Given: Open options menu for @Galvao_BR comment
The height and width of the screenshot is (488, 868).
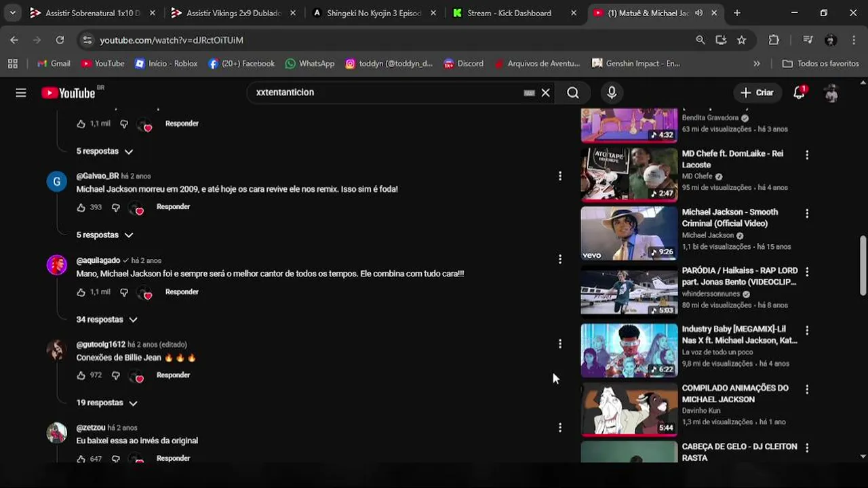Looking at the screenshot, I should tap(560, 176).
